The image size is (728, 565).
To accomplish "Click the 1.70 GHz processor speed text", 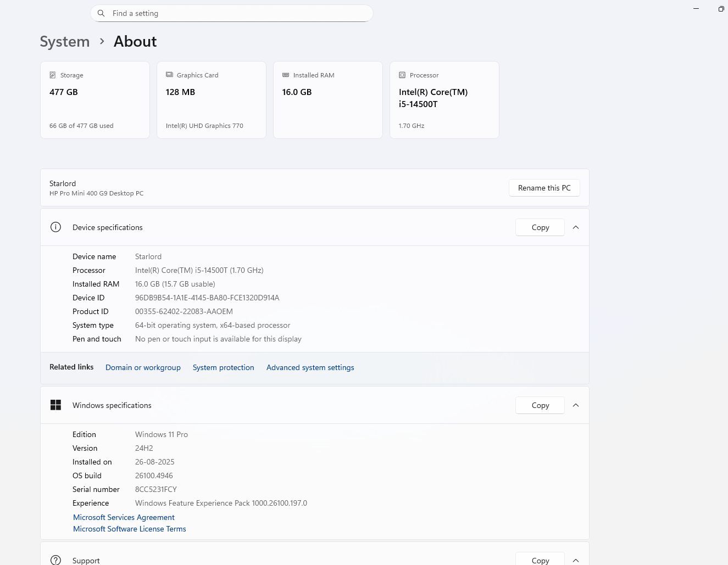I will pos(412,126).
